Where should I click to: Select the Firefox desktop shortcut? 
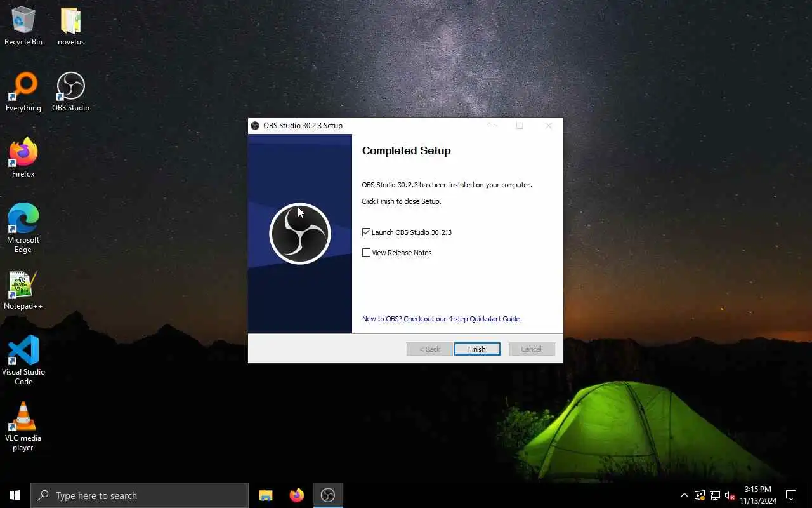23,159
